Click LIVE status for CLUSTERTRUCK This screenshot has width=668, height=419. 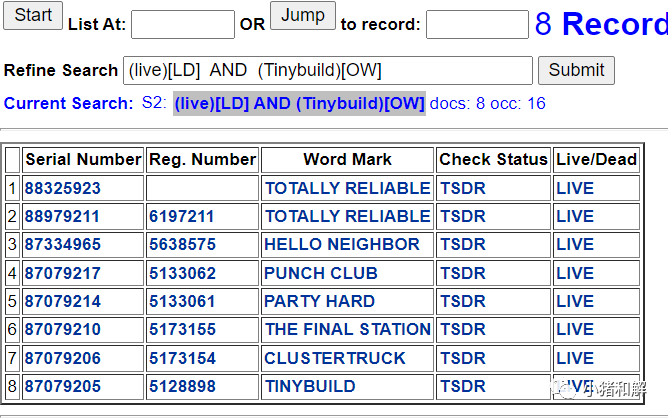click(575, 358)
